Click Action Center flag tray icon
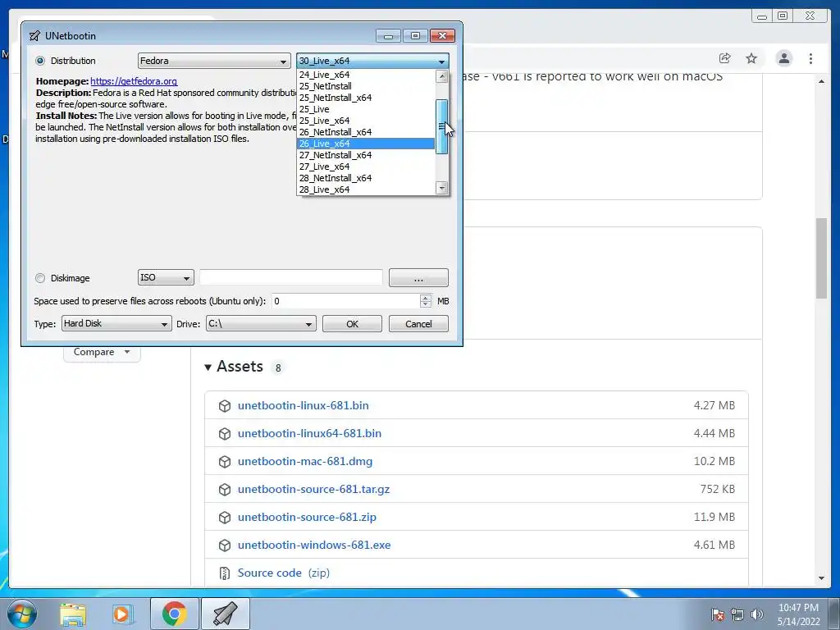The width and height of the screenshot is (840, 630). coord(718,614)
